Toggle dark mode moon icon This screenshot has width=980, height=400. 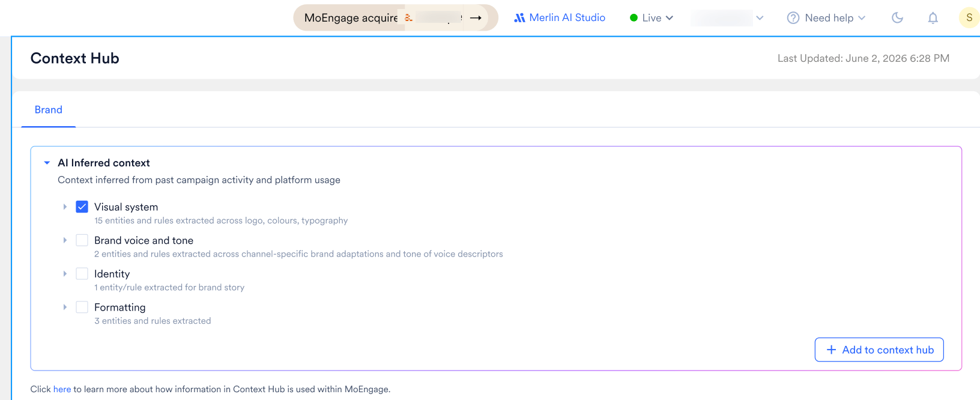(x=897, y=18)
